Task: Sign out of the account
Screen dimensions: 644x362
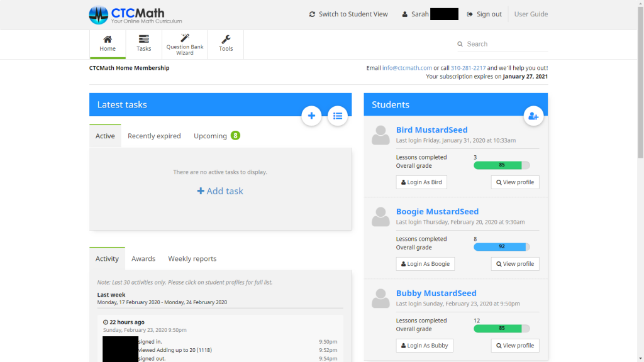Action: 484,14
